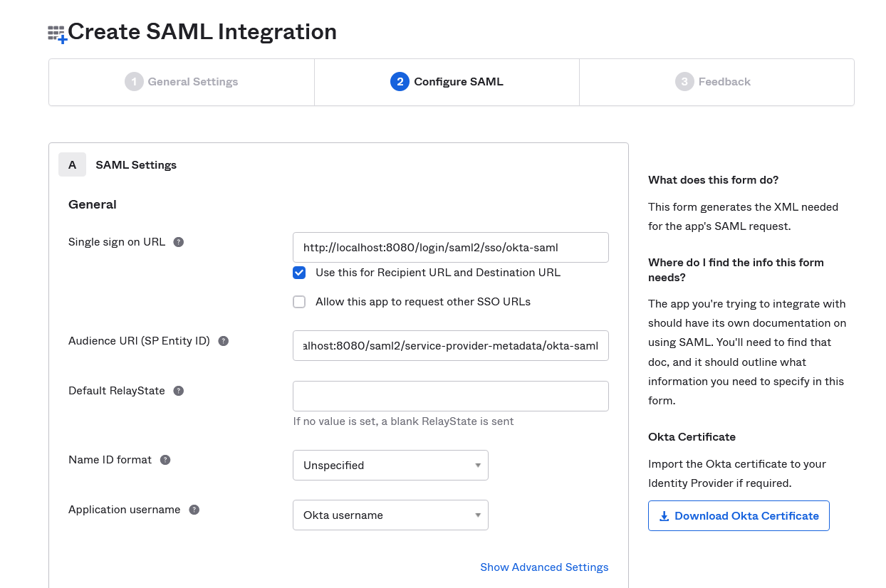Select the Configure SAML step
The height and width of the screenshot is (588, 886).
click(x=447, y=81)
